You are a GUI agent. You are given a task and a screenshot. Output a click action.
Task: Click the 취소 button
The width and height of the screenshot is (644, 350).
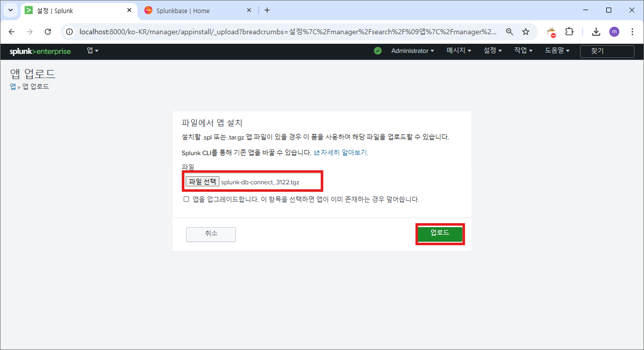click(x=211, y=234)
